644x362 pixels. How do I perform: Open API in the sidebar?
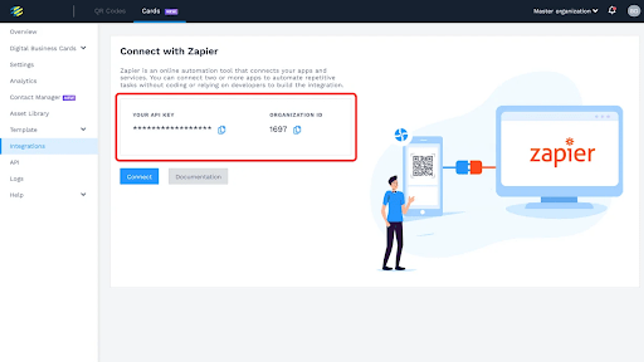pyautogui.click(x=14, y=162)
